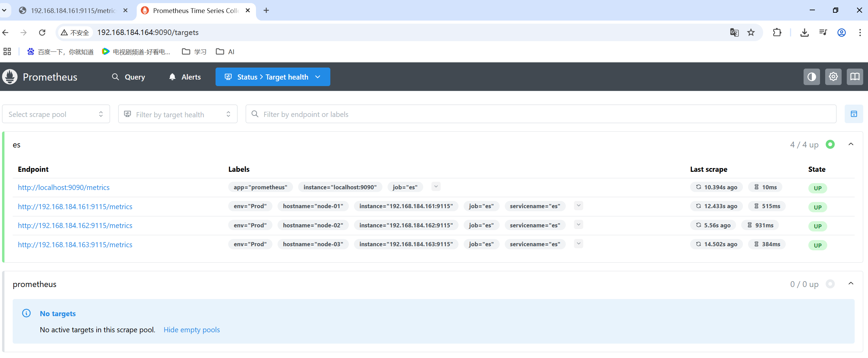This screenshot has height=358, width=868.
Task: Click the Hide empty pools link
Action: 192,330
